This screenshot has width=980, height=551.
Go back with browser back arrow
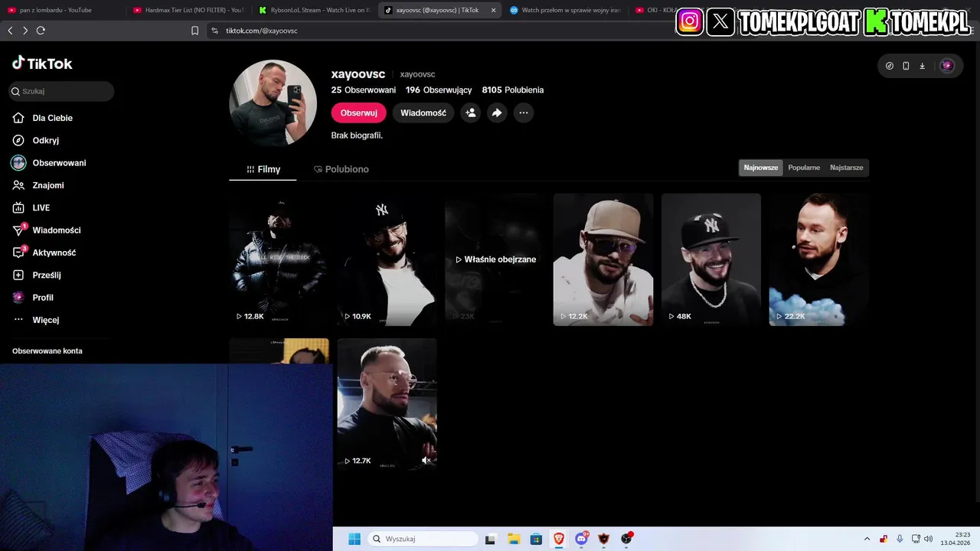(x=10, y=31)
